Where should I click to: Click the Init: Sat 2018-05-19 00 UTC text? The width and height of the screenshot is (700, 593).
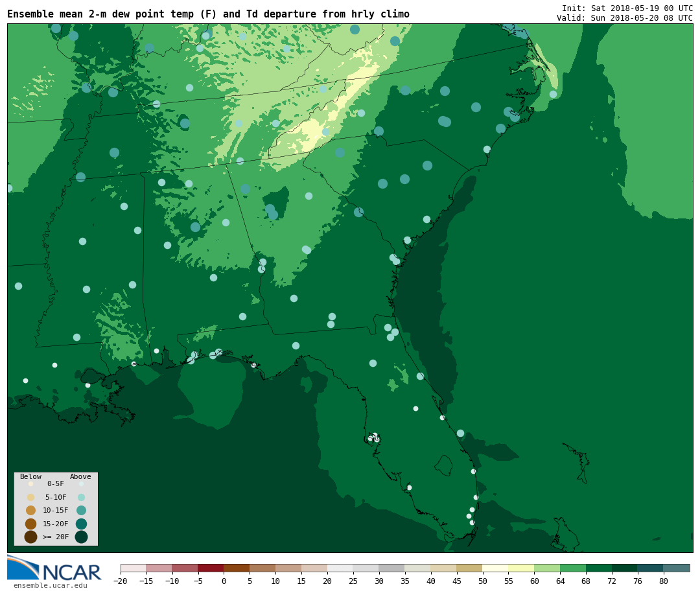click(627, 8)
